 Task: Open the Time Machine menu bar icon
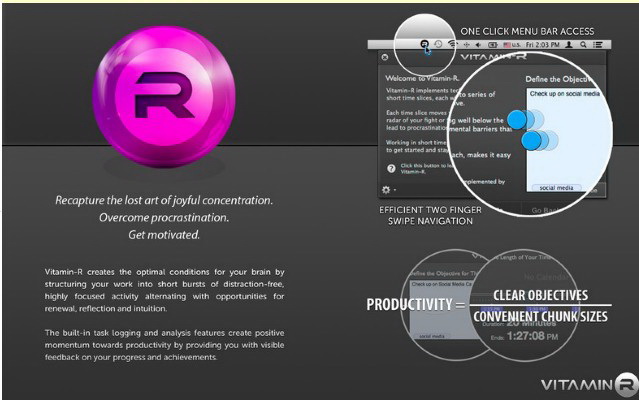pyautogui.click(x=438, y=44)
